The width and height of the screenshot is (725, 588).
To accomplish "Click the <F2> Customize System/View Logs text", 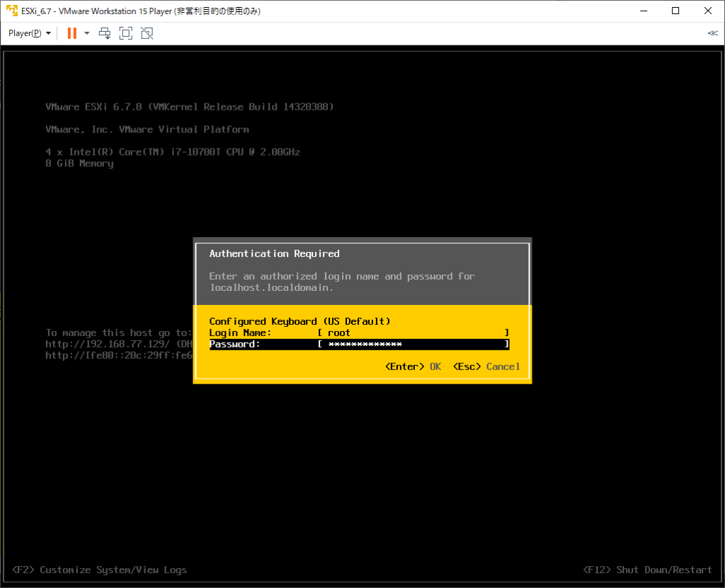I will click(x=99, y=570).
